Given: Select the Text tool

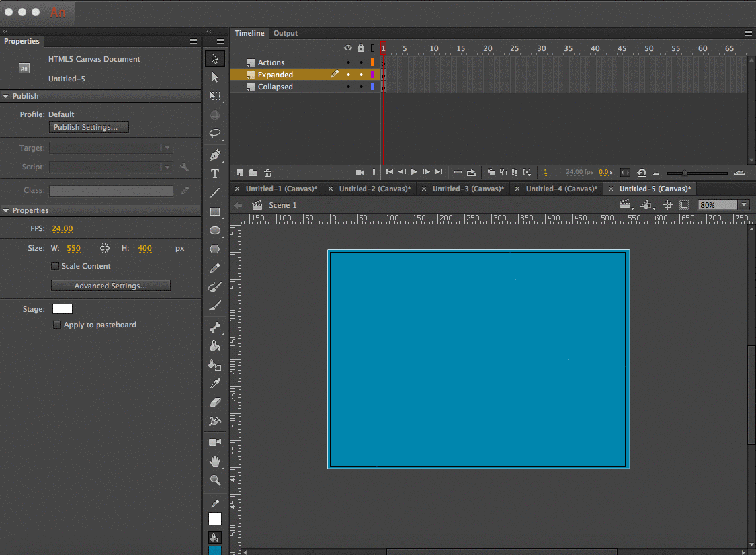Looking at the screenshot, I should tap(215, 174).
